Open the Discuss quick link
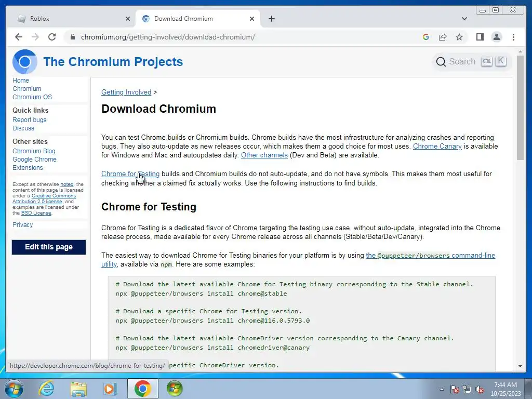 [23, 128]
